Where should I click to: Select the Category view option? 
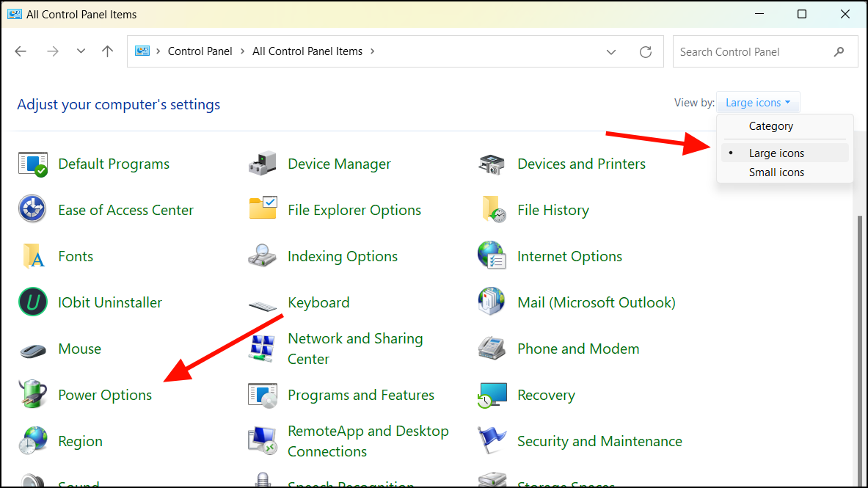[770, 125]
